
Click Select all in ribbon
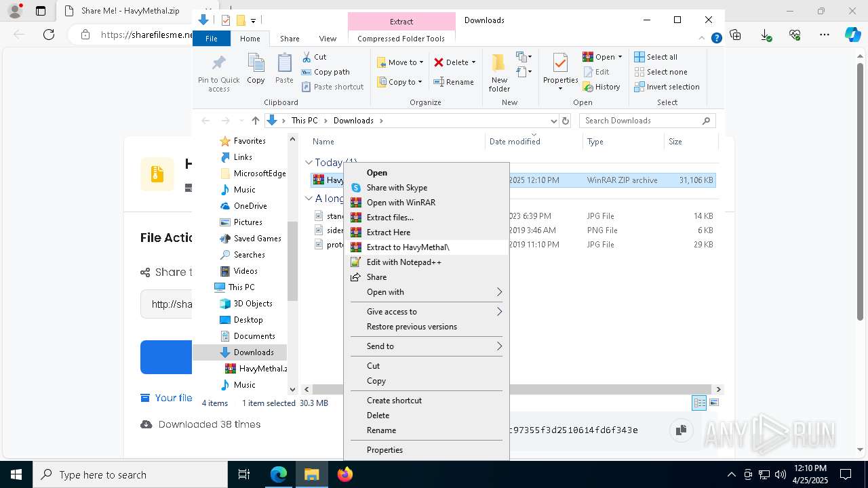coord(655,57)
